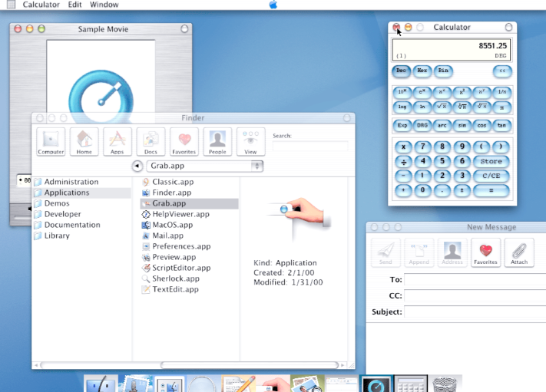Viewport: 546px width, 392px height.
Task: Click the calculator 7 key
Action: (422, 147)
